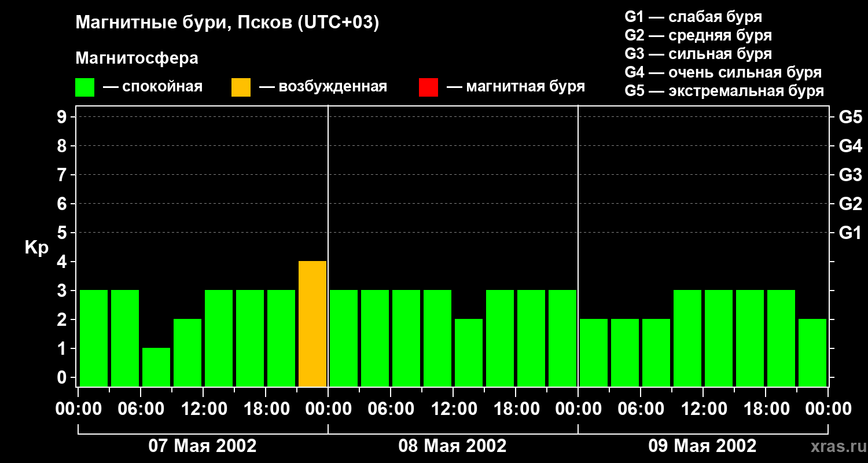This screenshot has height=463, width=868.
Task: Click the '00:00' label ending 09 Мая
Action: pyautogui.click(x=828, y=409)
